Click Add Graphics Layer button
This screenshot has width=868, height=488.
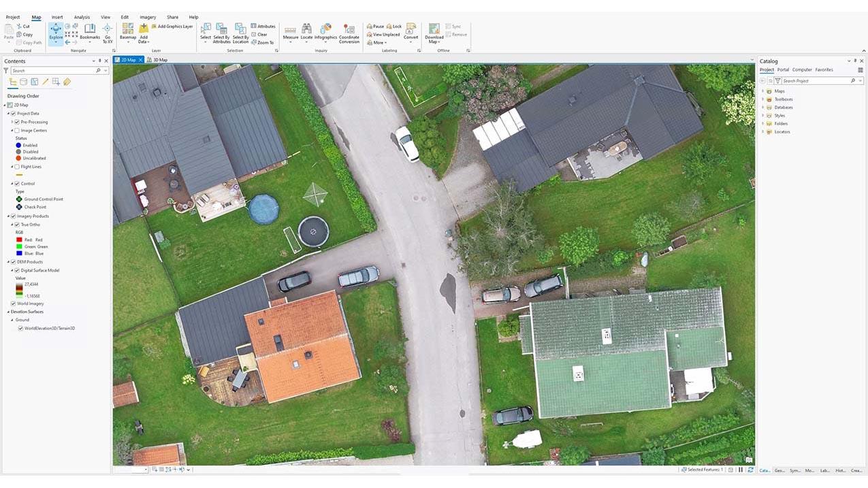[172, 27]
